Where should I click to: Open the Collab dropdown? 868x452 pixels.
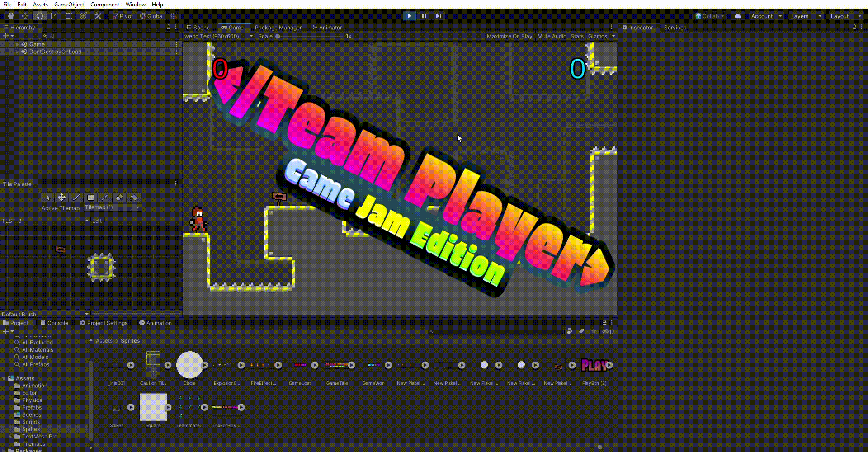[710, 16]
